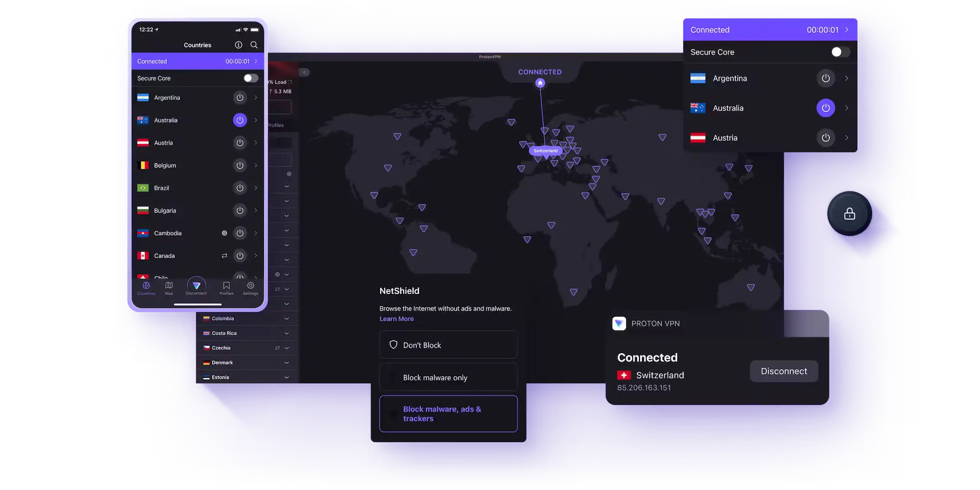Tap the power icon next to Brazil
This screenshot has height=490, width=980.
(x=240, y=188)
